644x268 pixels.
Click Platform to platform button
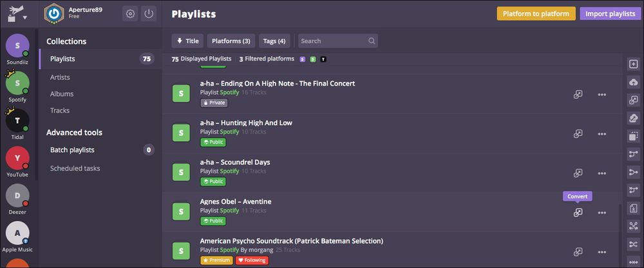(x=536, y=14)
